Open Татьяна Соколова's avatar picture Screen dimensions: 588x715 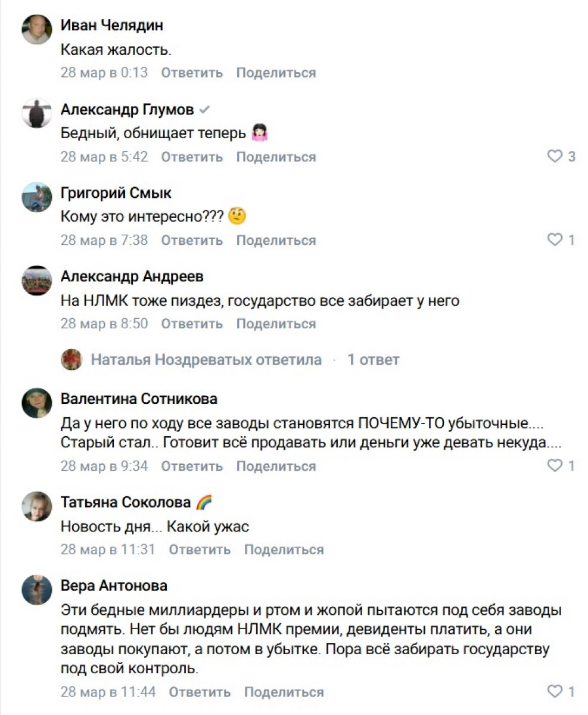pos(37,506)
